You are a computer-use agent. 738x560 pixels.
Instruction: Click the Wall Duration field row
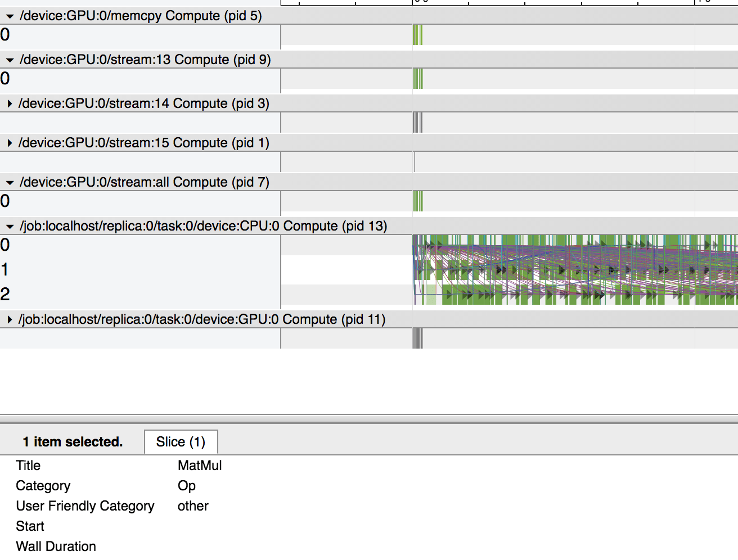point(56,546)
